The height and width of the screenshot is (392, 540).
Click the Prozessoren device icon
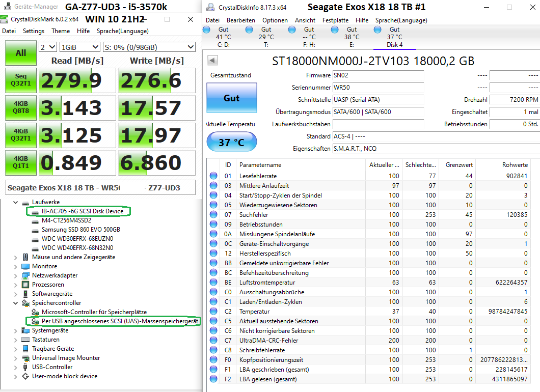click(x=25, y=285)
